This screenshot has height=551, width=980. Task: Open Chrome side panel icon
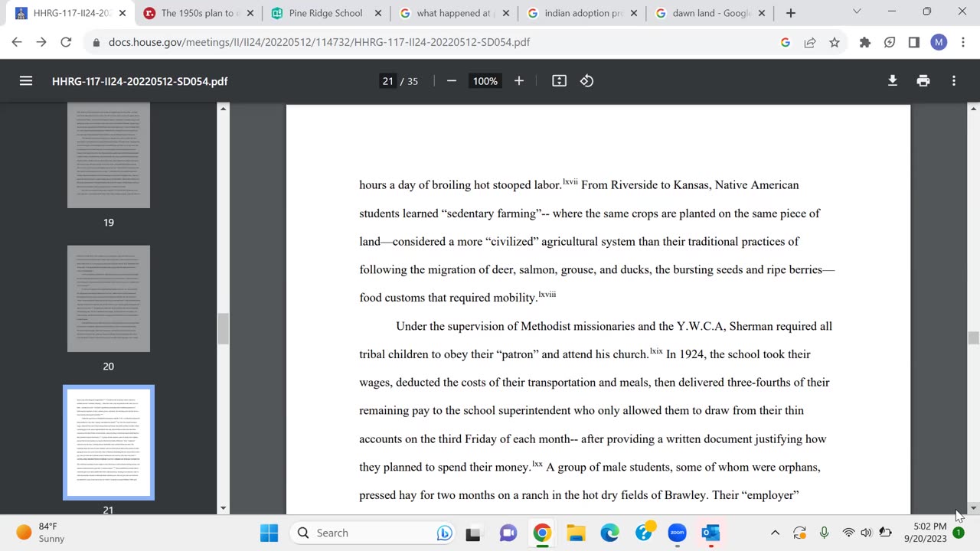tap(914, 43)
